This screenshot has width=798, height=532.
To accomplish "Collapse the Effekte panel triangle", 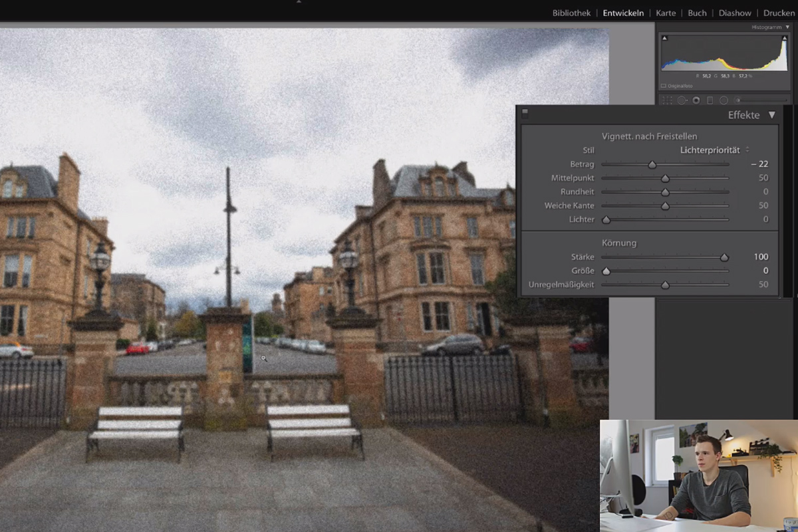I will (x=772, y=115).
